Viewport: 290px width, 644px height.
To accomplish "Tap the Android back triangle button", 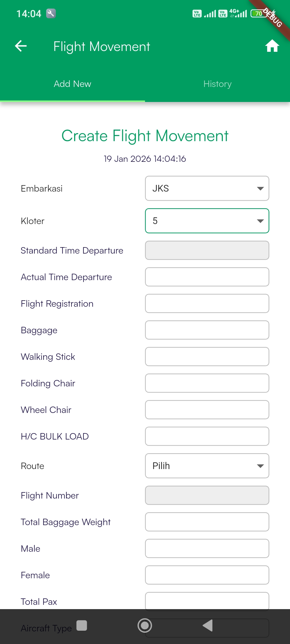I will click(x=208, y=625).
